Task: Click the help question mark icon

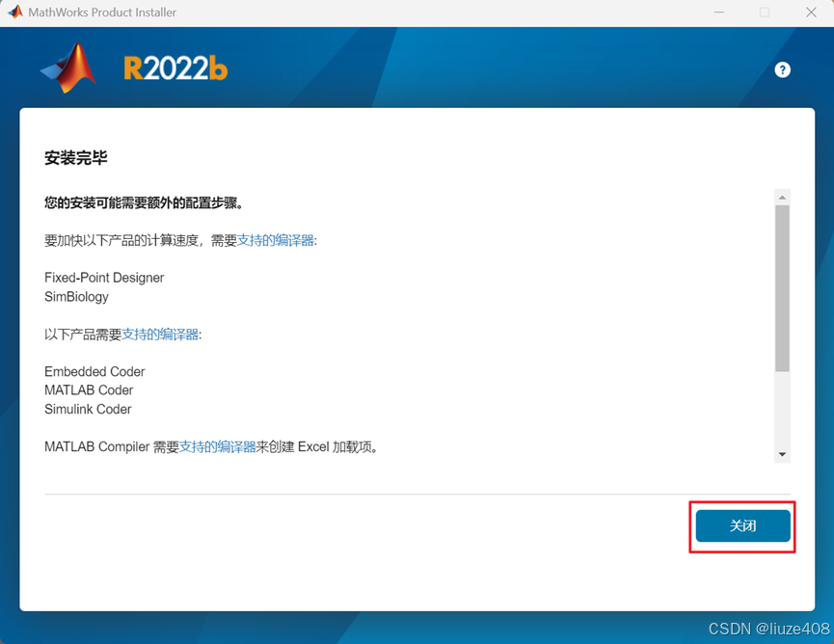Action: pyautogui.click(x=783, y=69)
